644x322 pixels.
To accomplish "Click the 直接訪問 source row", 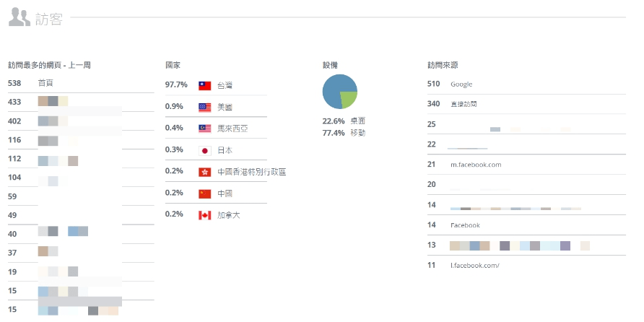I will 526,104.
